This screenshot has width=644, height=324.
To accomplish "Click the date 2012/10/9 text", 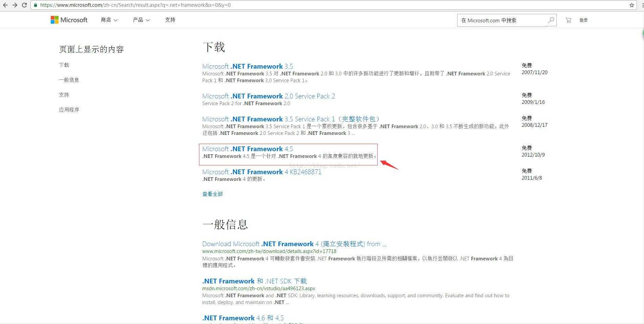I will pyautogui.click(x=533, y=155).
